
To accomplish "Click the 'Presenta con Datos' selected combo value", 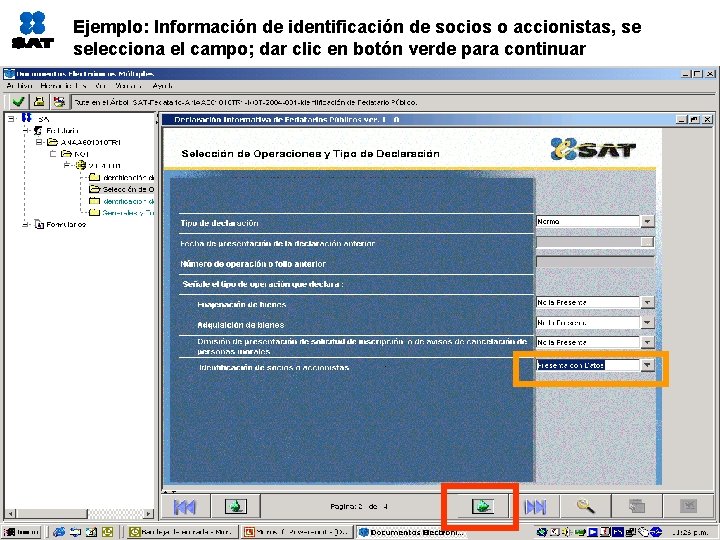I will pos(571,365).
